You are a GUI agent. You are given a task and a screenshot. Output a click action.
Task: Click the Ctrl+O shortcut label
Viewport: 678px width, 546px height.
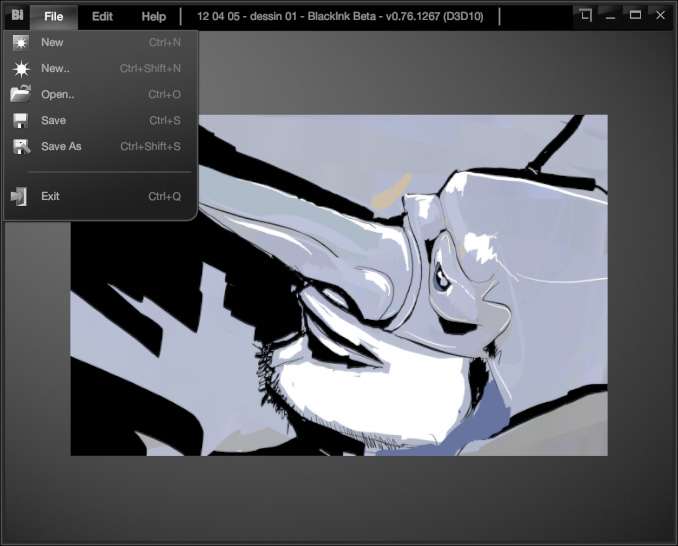tap(164, 94)
